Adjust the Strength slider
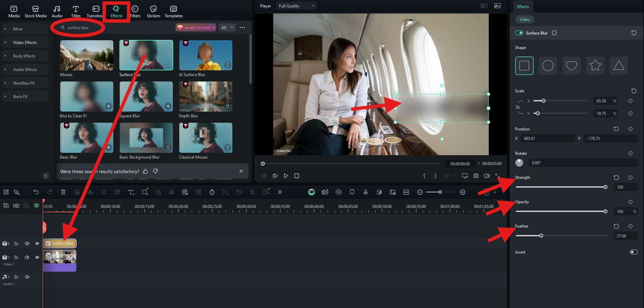The image size is (644, 308). coord(561,187)
